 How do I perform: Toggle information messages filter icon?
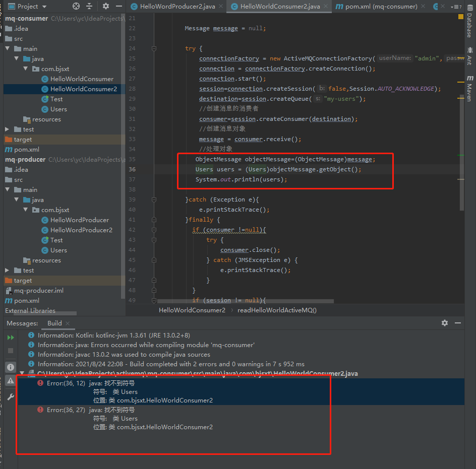click(x=11, y=367)
